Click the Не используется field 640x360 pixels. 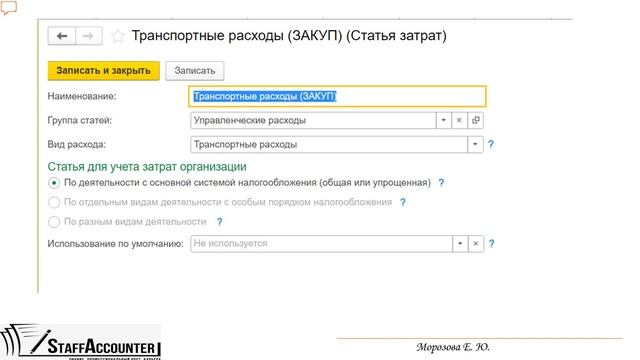pos(321,244)
